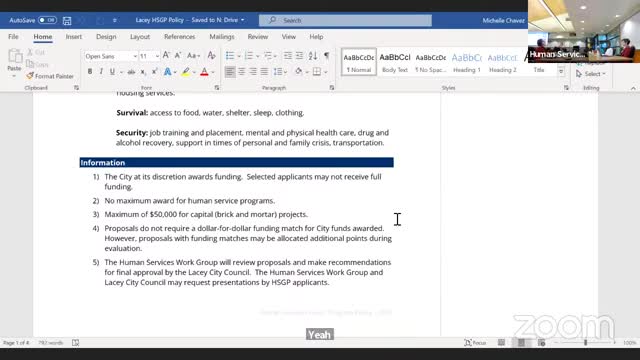Apply Text Effects icon
The width and height of the screenshot is (640, 360).
(x=167, y=72)
